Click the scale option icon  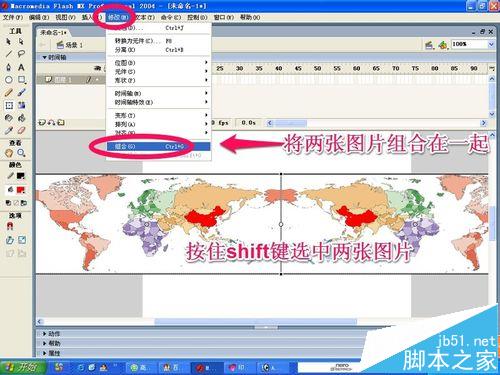pyautogui.click(x=22, y=240)
